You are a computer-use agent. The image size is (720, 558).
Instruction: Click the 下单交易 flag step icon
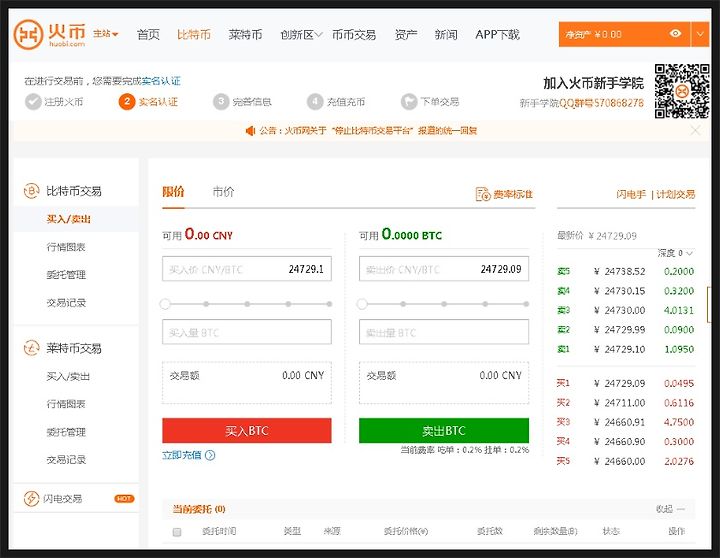point(409,101)
